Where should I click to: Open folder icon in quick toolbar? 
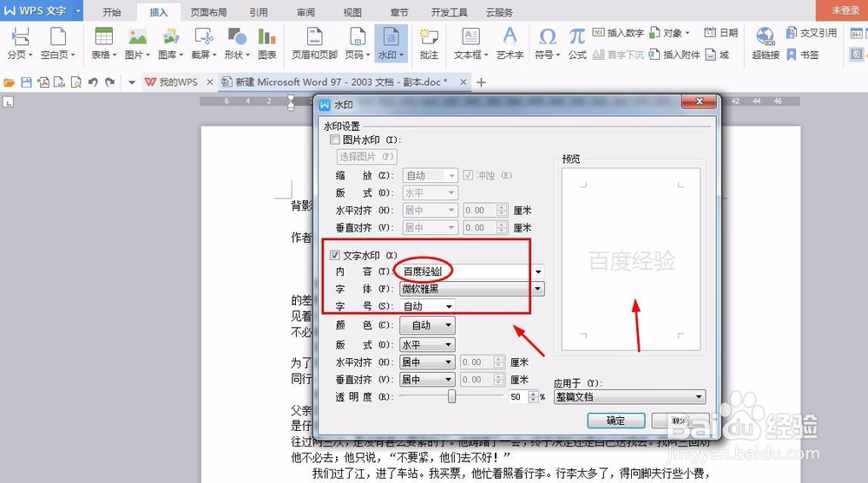click(9, 82)
